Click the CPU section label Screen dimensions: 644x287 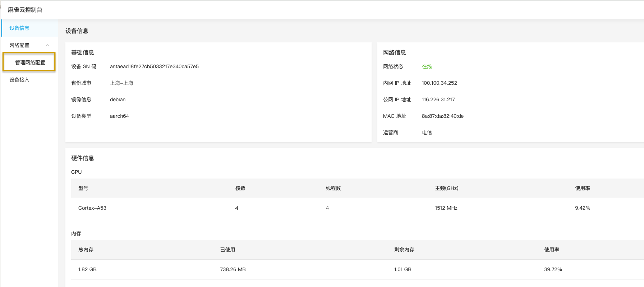[77, 172]
